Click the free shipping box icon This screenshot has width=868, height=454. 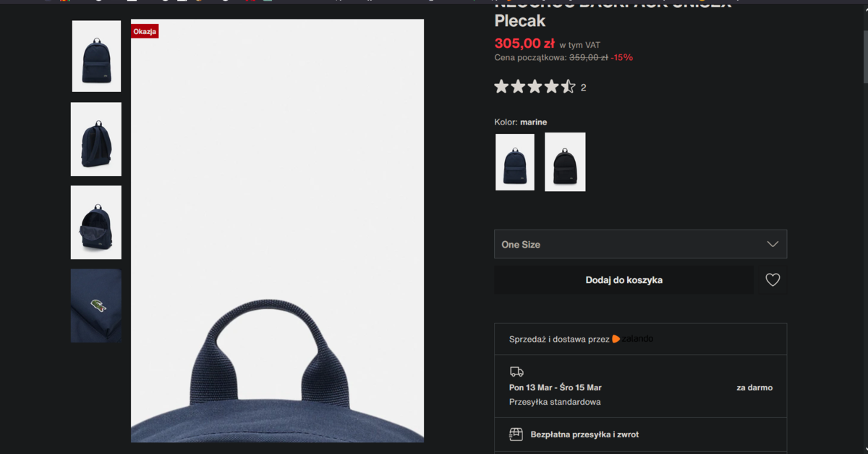[x=516, y=434]
